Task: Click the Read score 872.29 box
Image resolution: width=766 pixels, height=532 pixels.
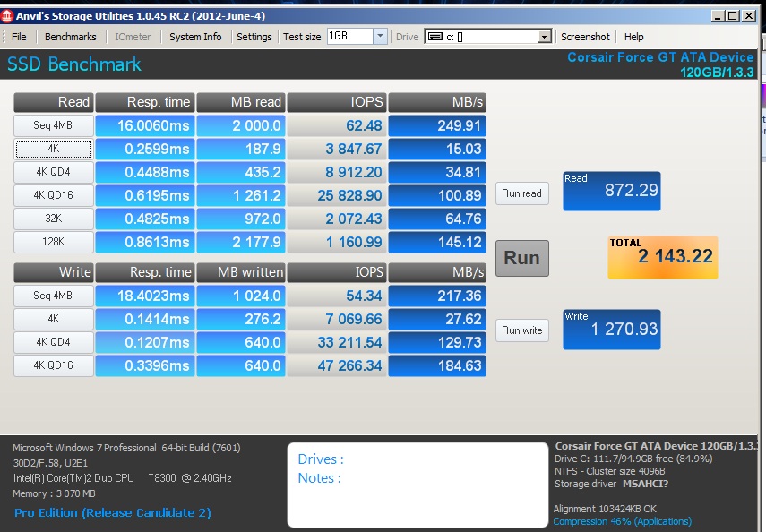Action: 612,191
